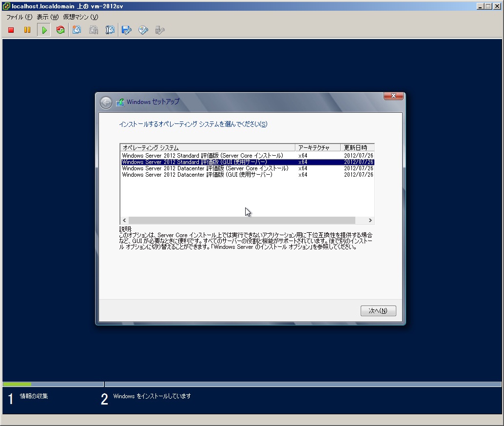Click the floppy connection toolbar icon
The height and width of the screenshot is (426, 504).
pos(127,30)
